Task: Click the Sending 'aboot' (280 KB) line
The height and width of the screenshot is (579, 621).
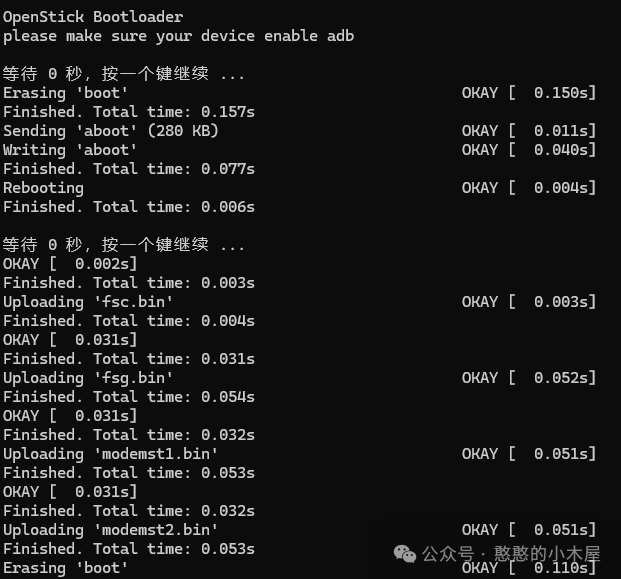Action: tap(110, 131)
